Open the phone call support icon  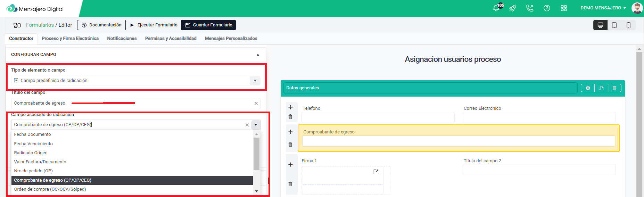coord(530,8)
